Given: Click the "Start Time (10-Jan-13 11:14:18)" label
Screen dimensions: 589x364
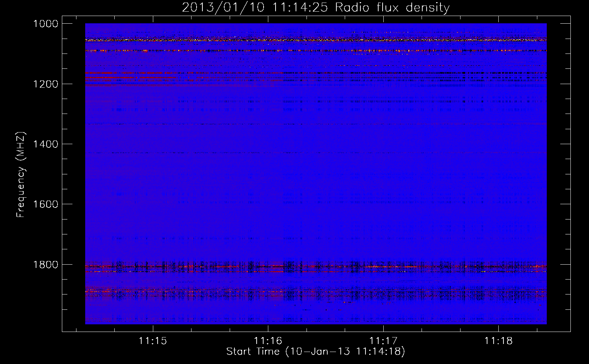Looking at the screenshot, I should pyautogui.click(x=316, y=352).
